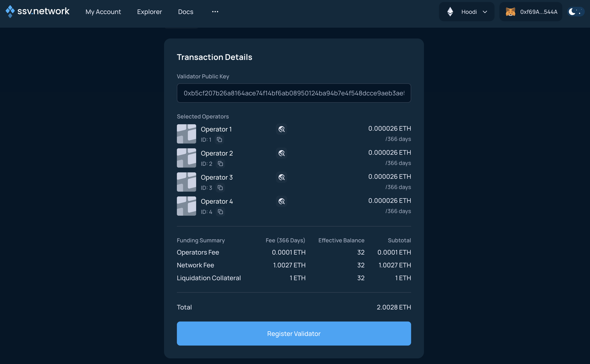Copy Operator 4's ID
590x364 pixels.
pyautogui.click(x=220, y=212)
